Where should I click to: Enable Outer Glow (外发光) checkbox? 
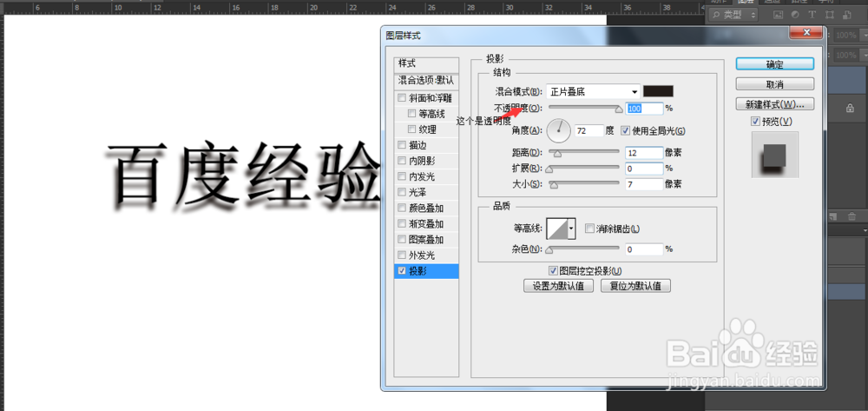401,255
